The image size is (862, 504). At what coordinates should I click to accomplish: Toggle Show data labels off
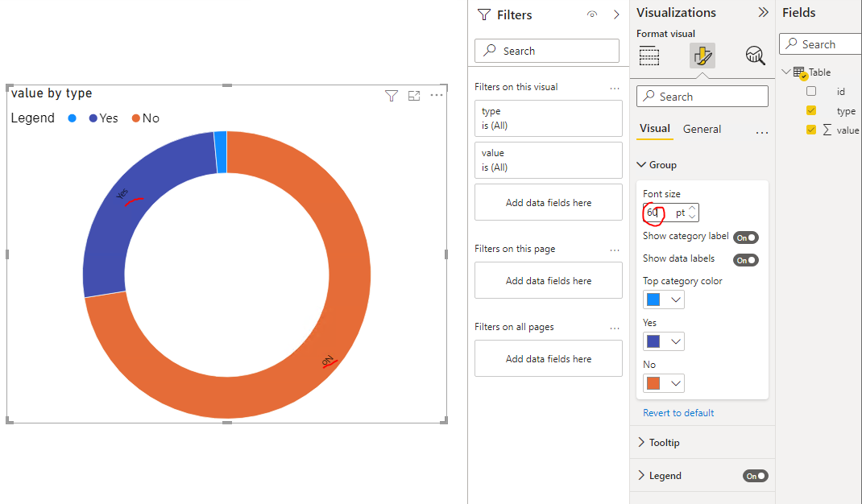point(746,260)
